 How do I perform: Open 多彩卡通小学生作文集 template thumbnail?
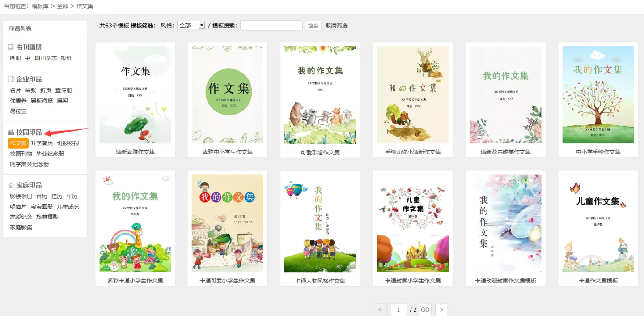135,223
